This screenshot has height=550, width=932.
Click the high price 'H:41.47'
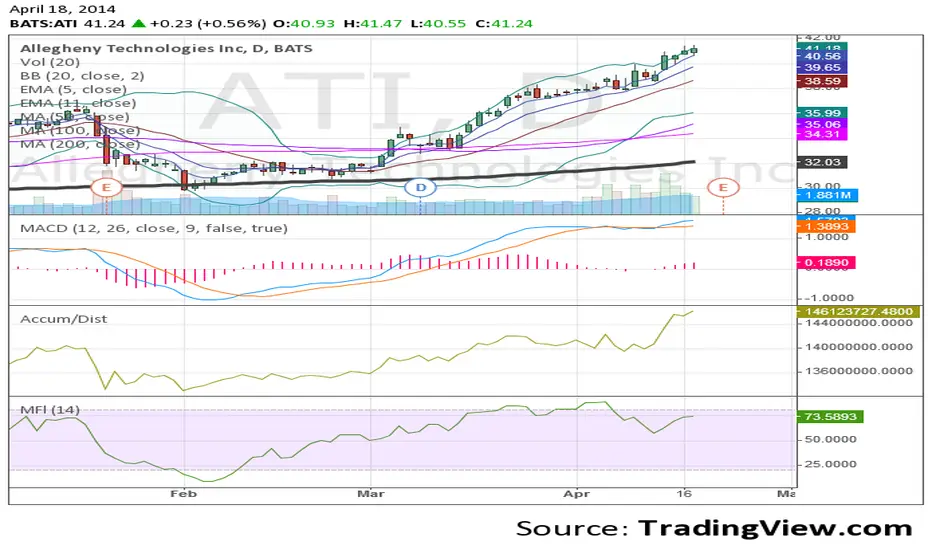tap(373, 24)
